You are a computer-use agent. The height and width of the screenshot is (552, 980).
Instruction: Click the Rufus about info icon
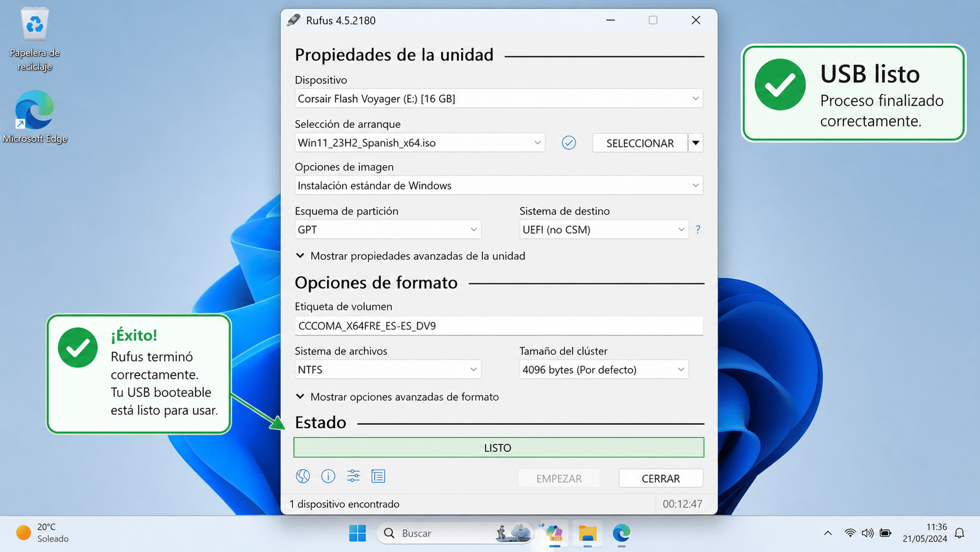328,476
